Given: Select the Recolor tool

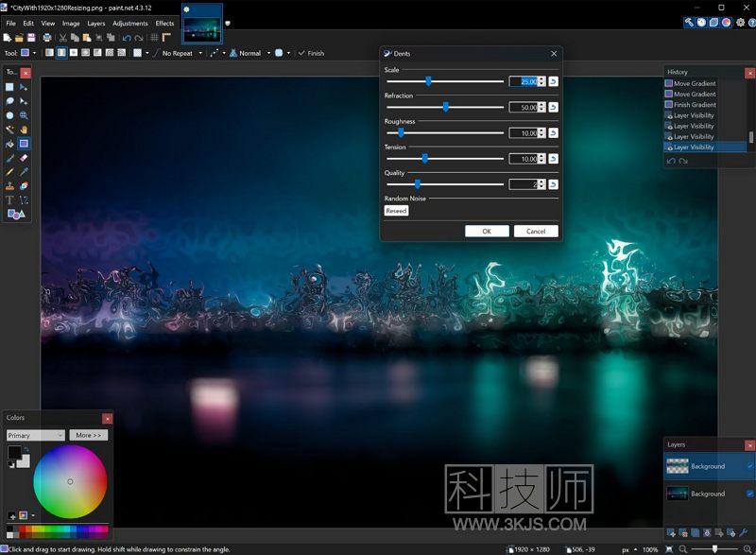Looking at the screenshot, I should point(24,186).
